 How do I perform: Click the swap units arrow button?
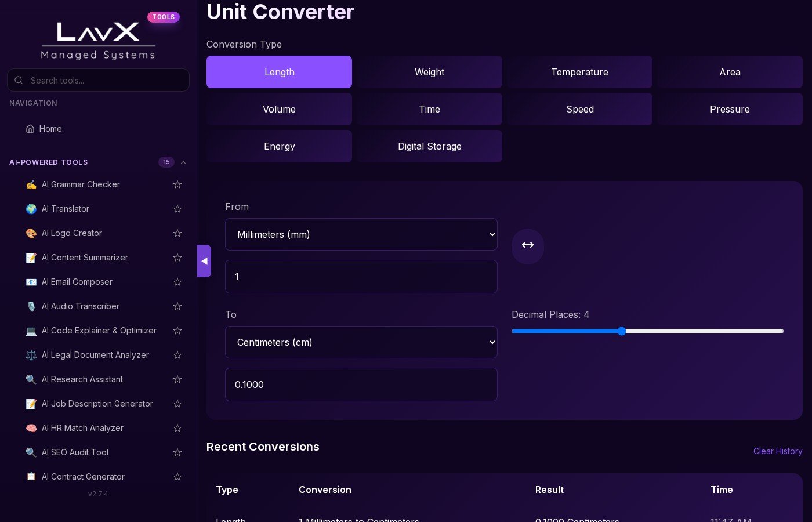pos(527,246)
